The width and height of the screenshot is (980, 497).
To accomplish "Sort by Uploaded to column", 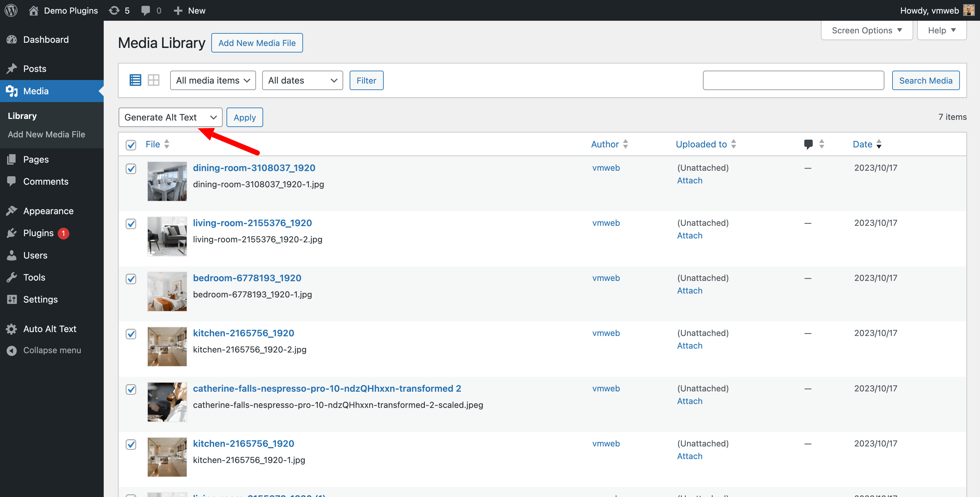I will click(706, 144).
